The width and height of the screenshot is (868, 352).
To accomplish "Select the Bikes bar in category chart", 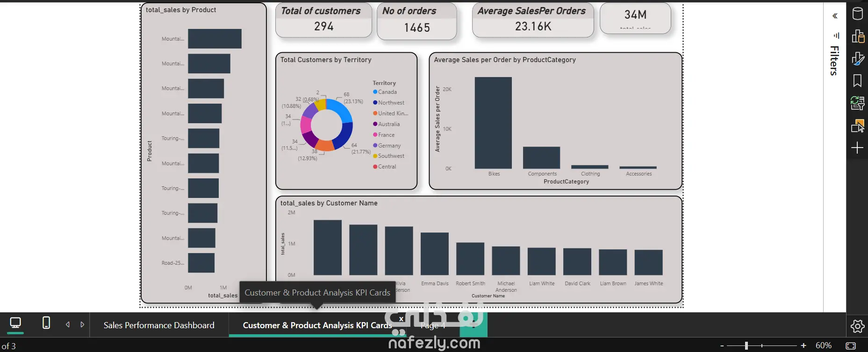I will tap(493, 123).
